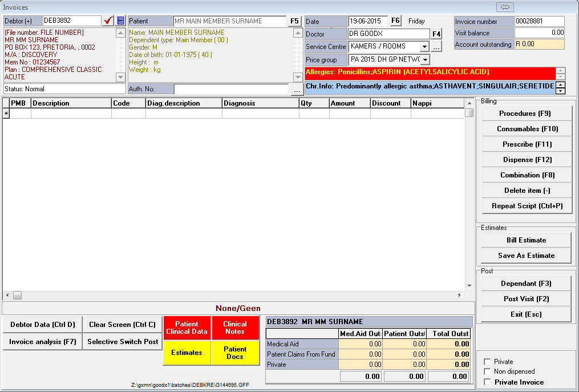Click the ellipsis button beside Auth. No field
Screen dimensions: 579x392
coord(297,90)
